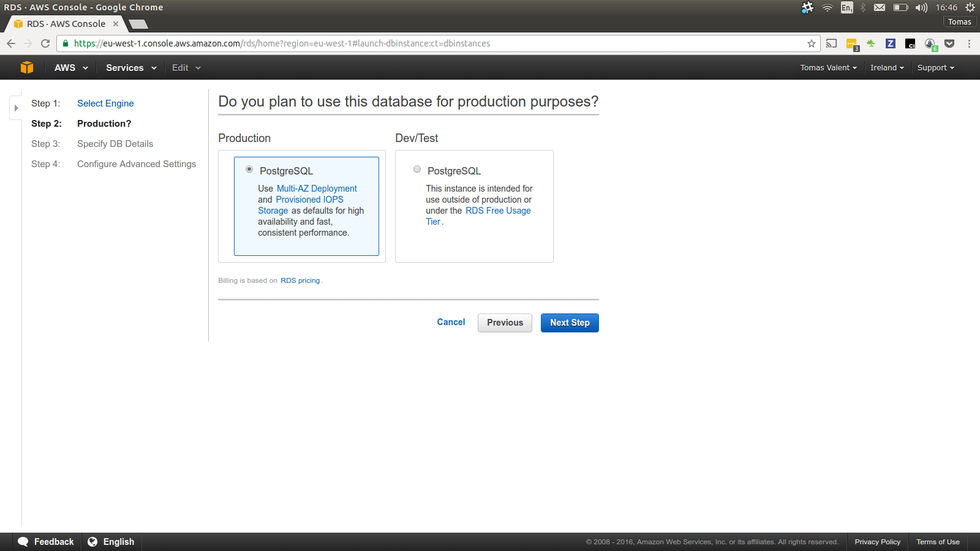Click Step 3 Specify DB Details
This screenshot has width=980, height=551.
(115, 144)
